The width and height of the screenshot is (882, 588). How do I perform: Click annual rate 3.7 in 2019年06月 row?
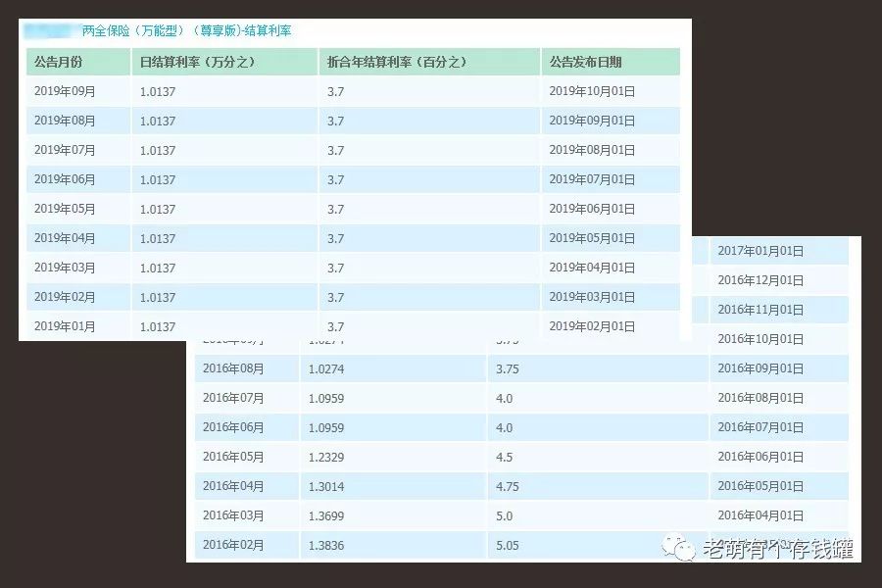tap(336, 180)
